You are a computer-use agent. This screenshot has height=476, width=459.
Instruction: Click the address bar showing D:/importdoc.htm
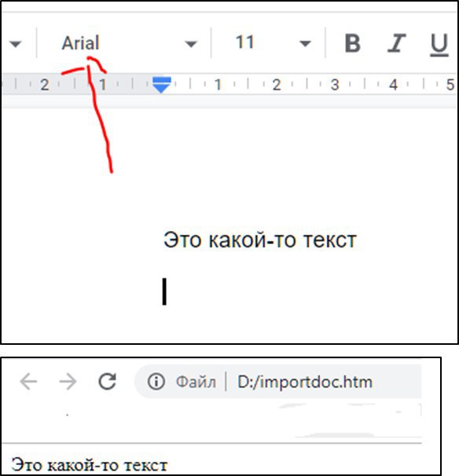pos(278,382)
